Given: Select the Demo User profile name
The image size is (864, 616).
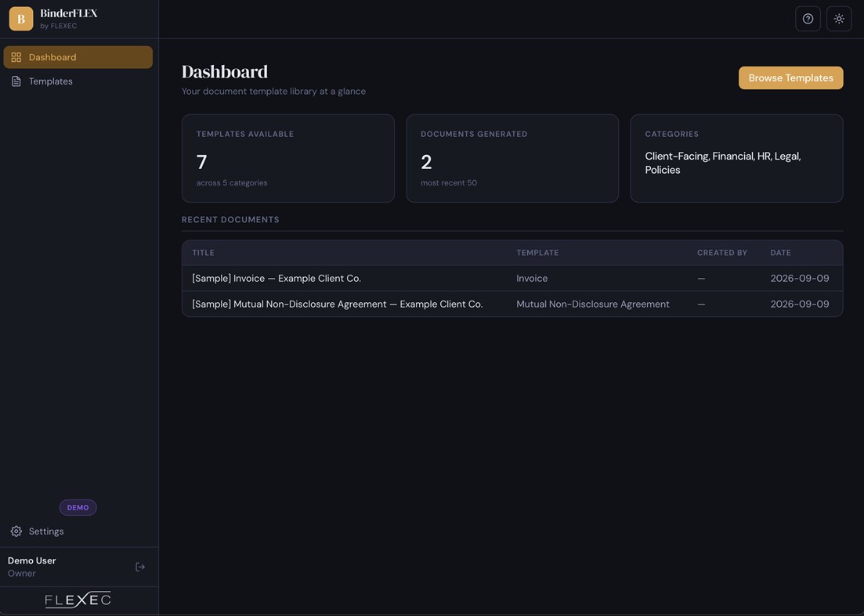Looking at the screenshot, I should [x=32, y=560].
